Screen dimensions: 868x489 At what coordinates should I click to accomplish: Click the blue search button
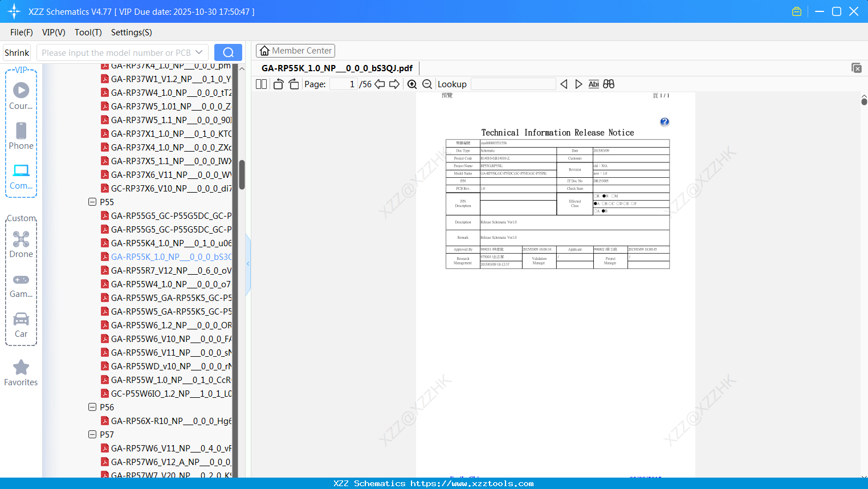(x=228, y=52)
